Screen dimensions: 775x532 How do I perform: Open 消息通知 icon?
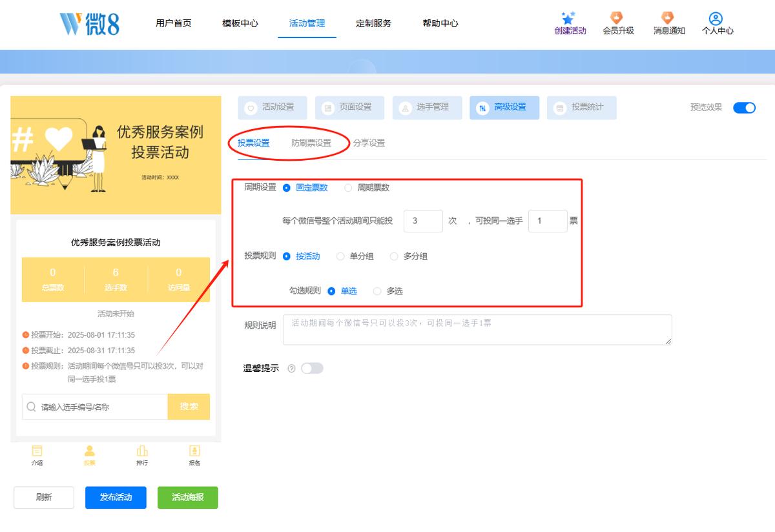(x=668, y=18)
